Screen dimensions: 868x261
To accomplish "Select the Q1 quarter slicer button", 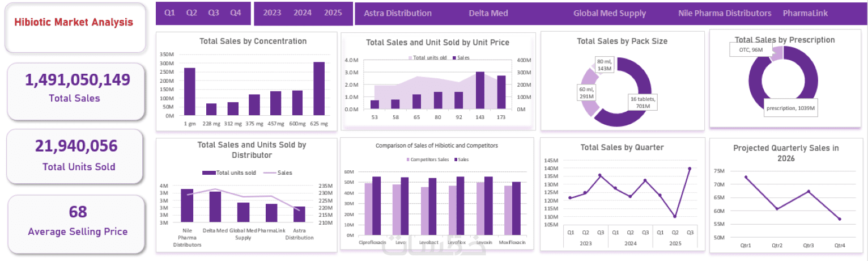I will click(x=169, y=13).
